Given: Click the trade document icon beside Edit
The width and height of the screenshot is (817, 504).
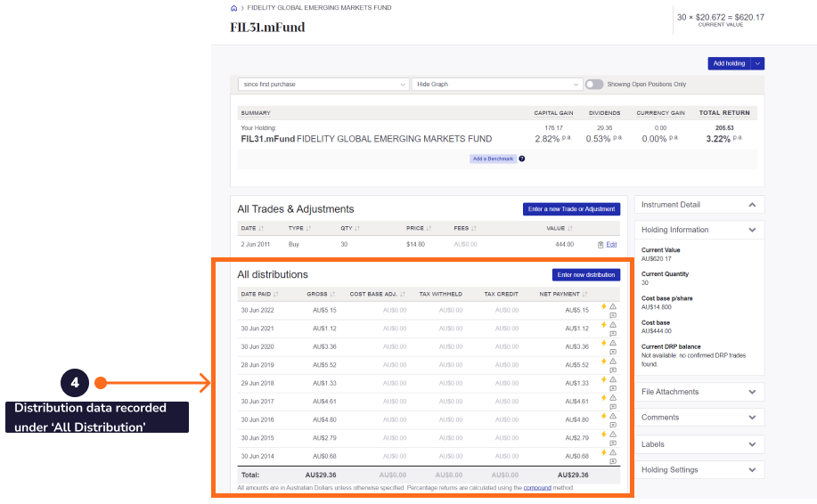Looking at the screenshot, I should (600, 245).
